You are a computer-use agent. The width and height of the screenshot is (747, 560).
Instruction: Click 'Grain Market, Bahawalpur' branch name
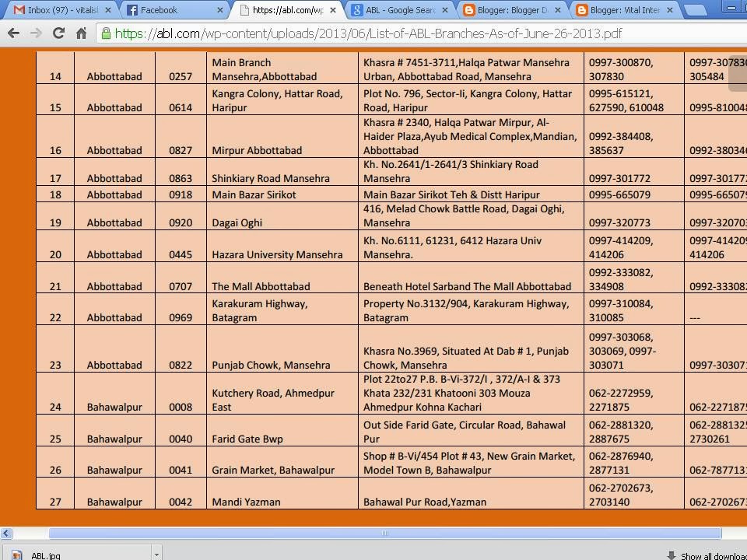273,471
